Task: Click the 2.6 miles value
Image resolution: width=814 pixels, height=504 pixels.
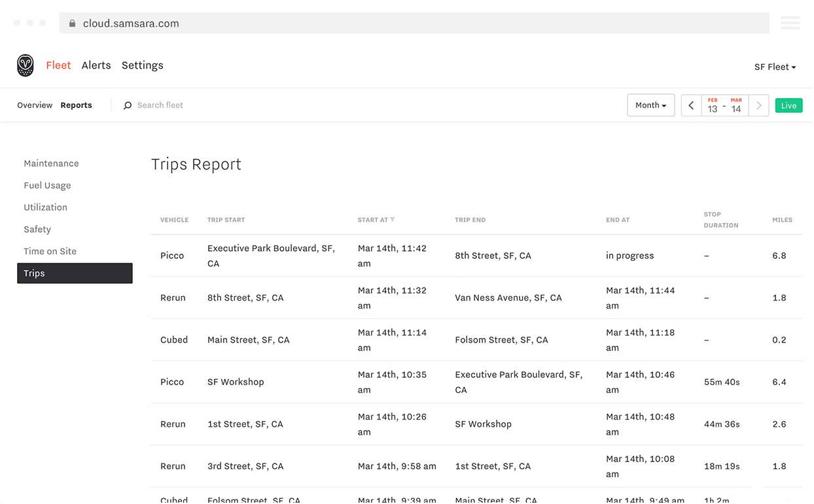Action: pyautogui.click(x=779, y=424)
